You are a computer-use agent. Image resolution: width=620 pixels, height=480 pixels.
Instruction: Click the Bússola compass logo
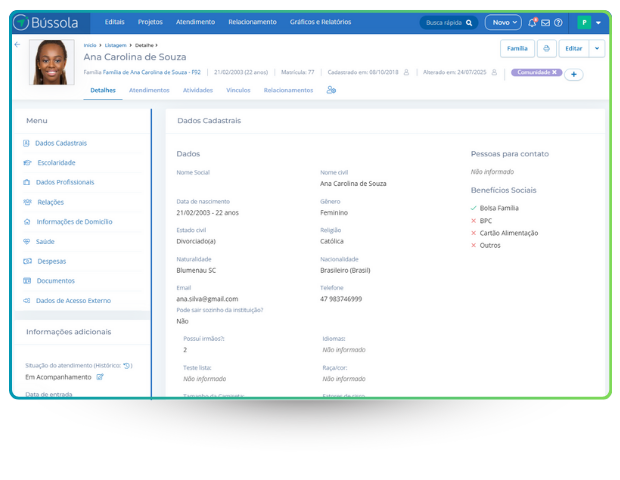point(21,22)
